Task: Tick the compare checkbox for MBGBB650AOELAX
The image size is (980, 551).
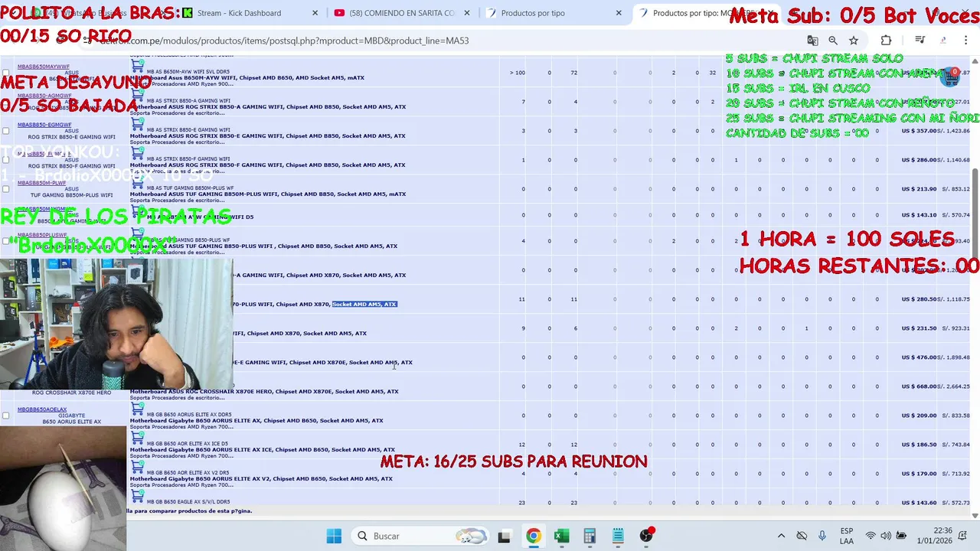Action: (6, 416)
